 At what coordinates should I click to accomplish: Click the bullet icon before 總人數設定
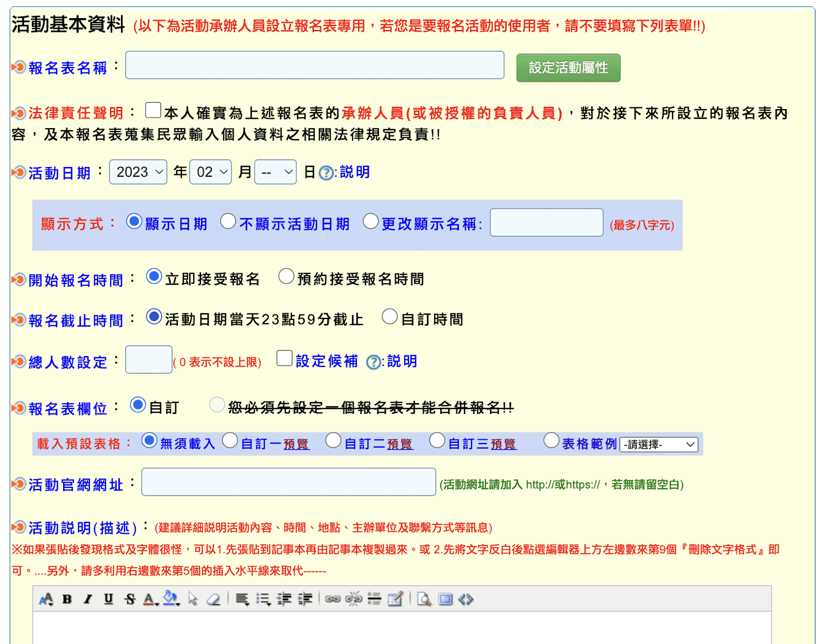tap(19, 362)
